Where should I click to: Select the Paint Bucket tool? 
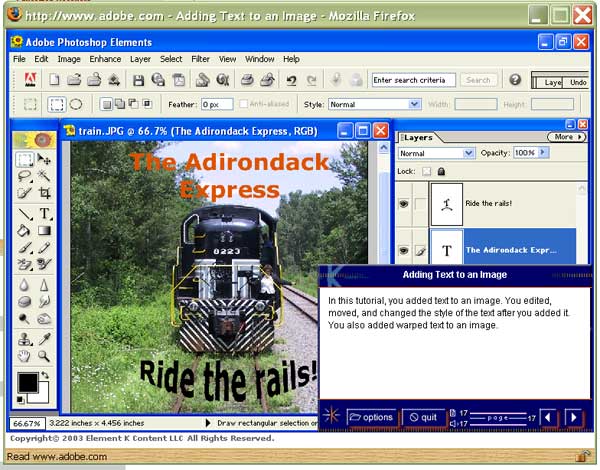point(24,230)
